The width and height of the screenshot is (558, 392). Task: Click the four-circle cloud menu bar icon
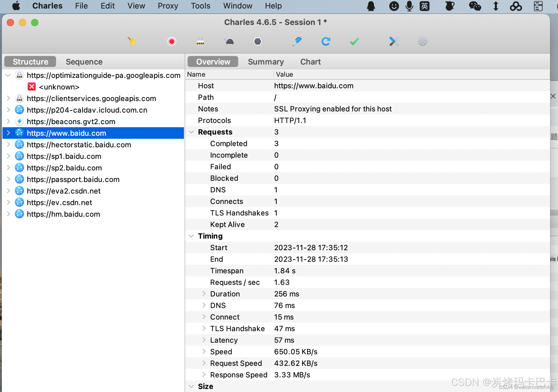[516, 6]
